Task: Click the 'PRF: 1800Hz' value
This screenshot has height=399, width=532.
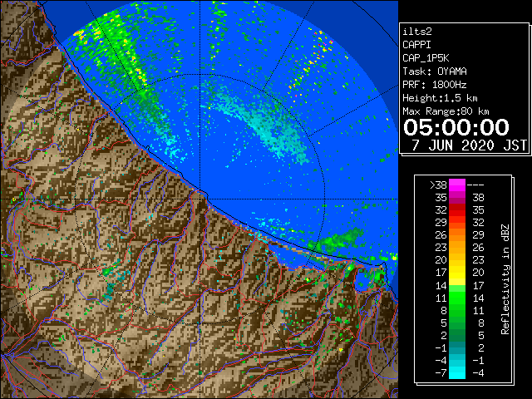Action: tap(435, 85)
